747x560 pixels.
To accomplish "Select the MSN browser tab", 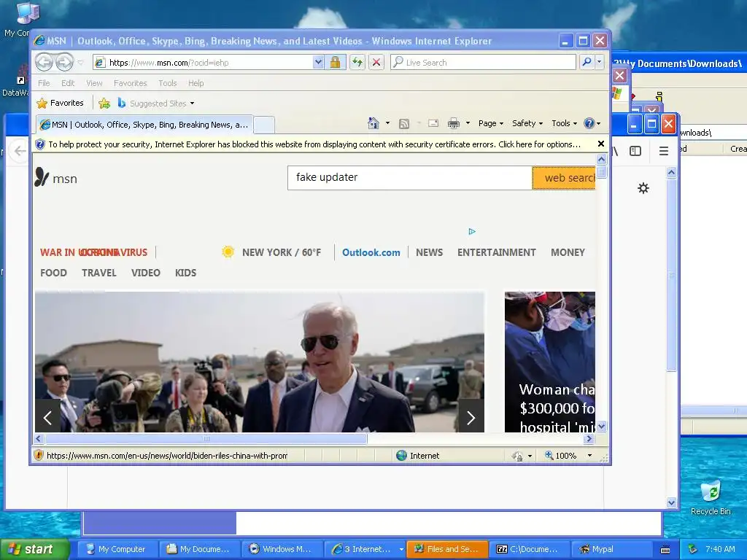I will point(144,125).
